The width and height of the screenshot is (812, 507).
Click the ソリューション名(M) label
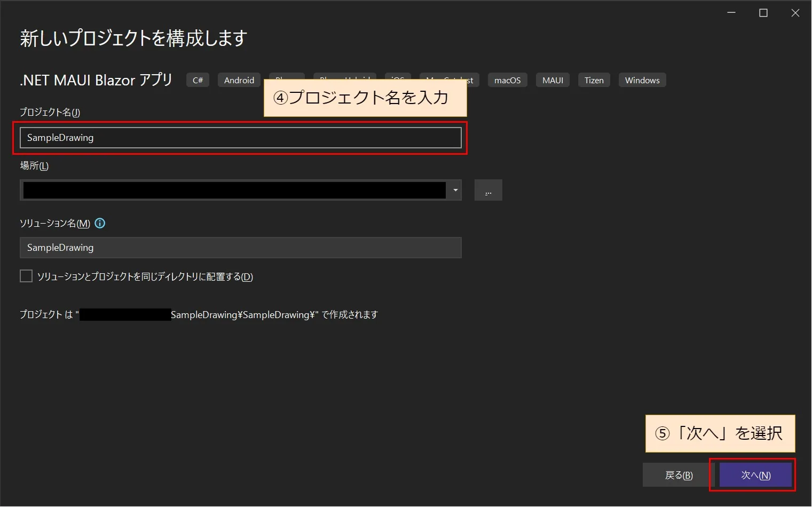[55, 224]
